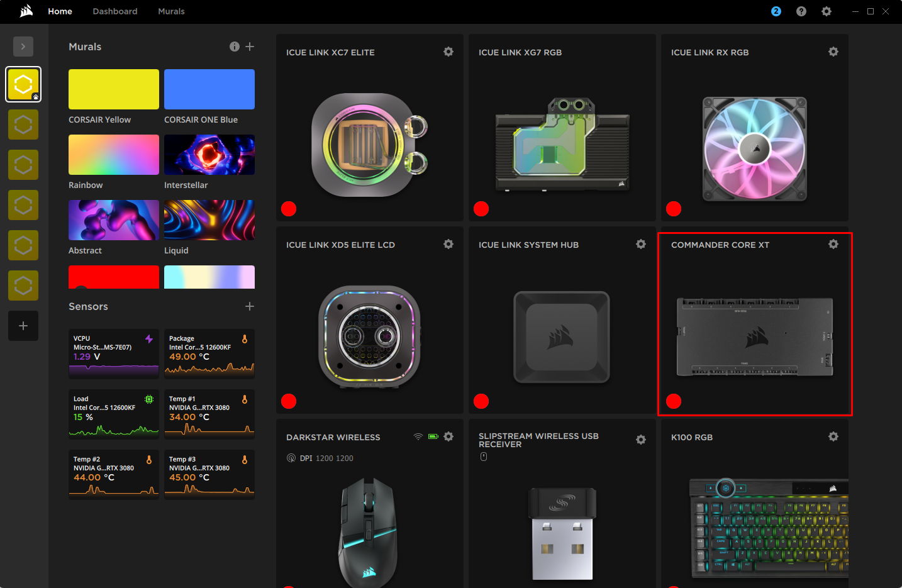Select the active bright yellow profile icon
This screenshot has width=902, height=588.
[x=23, y=84]
